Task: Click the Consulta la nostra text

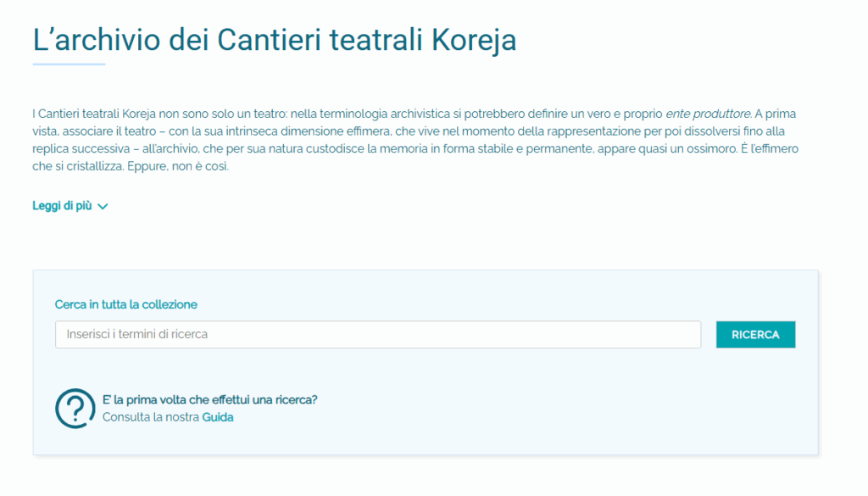Action: coord(151,417)
